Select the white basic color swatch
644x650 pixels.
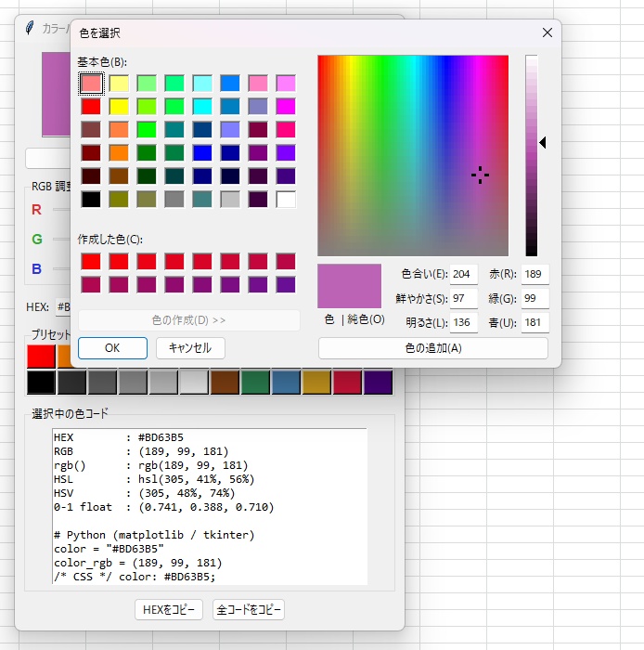[x=286, y=200]
